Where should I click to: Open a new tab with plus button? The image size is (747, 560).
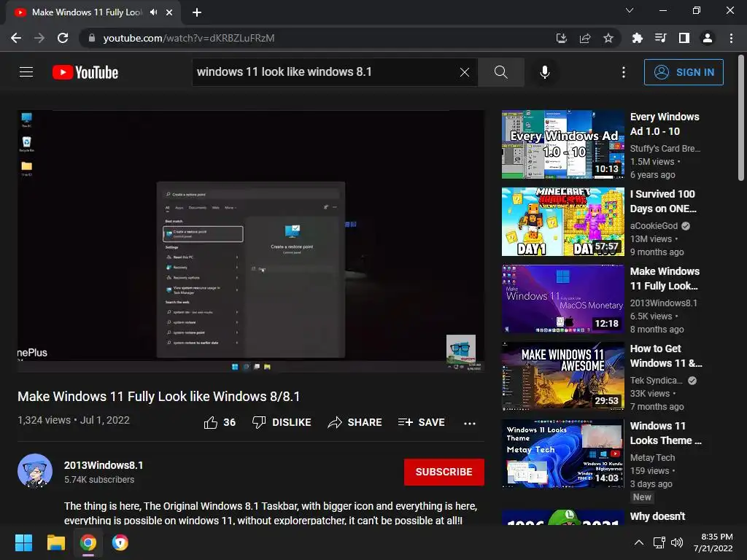[197, 13]
